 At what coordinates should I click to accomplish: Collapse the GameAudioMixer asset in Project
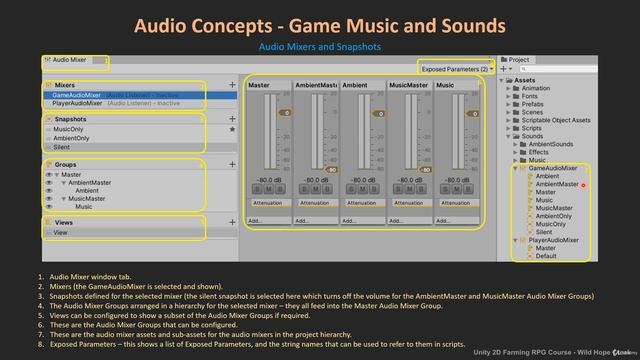tap(516, 168)
